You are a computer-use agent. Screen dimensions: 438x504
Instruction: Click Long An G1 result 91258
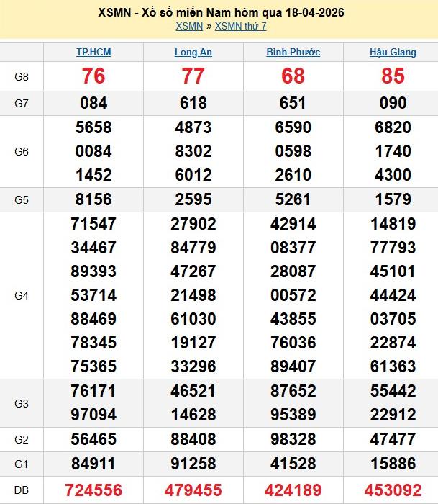tap(193, 463)
